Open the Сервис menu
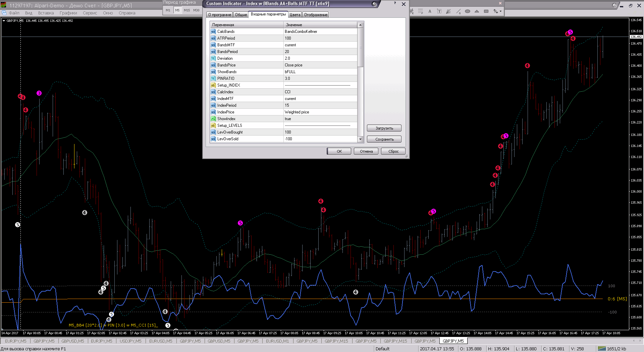The height and width of the screenshot is (352, 644). pos(90,13)
